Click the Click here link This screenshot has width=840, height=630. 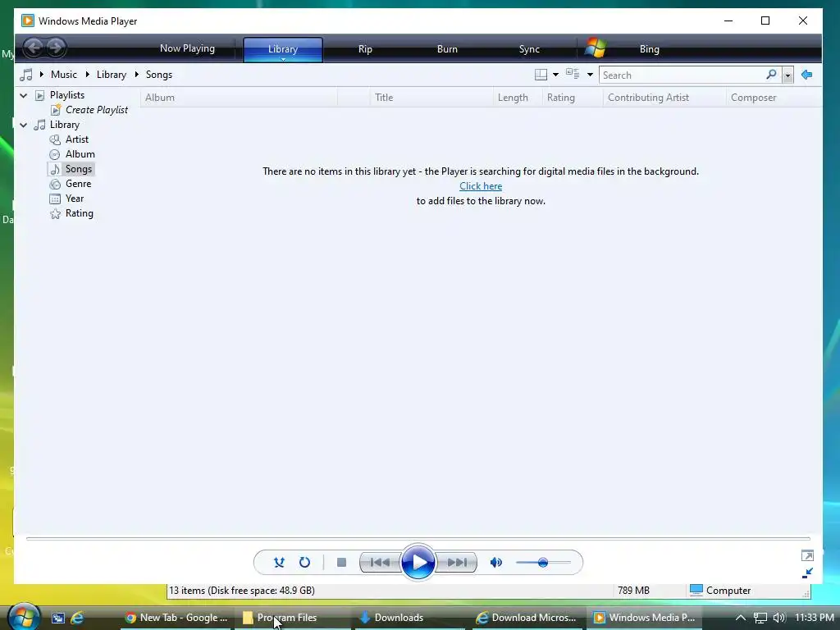click(481, 186)
